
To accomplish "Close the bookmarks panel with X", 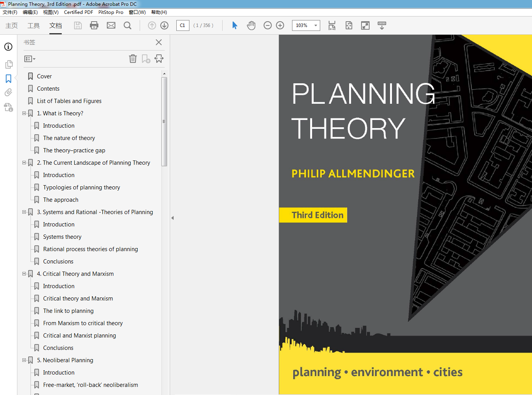I will point(159,42).
